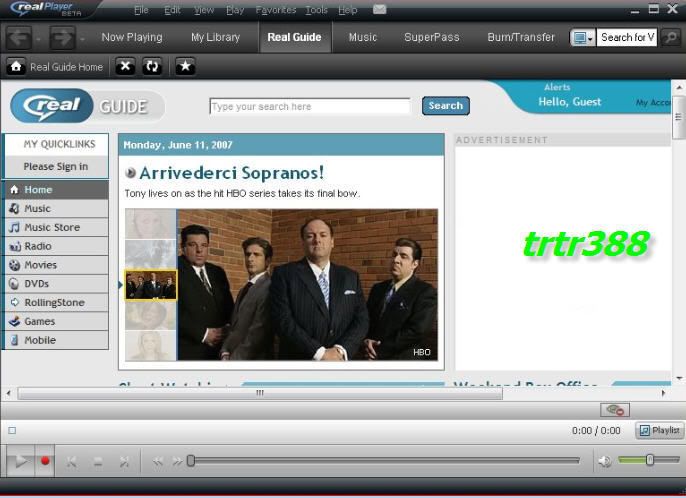Click the red Record button
The image size is (686, 498).
(x=45, y=461)
